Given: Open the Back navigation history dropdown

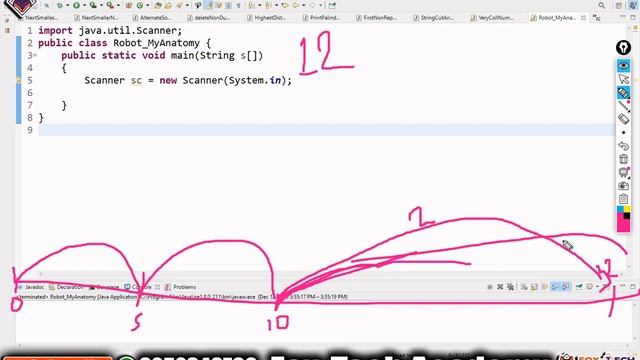Looking at the screenshot, I should point(303,5).
